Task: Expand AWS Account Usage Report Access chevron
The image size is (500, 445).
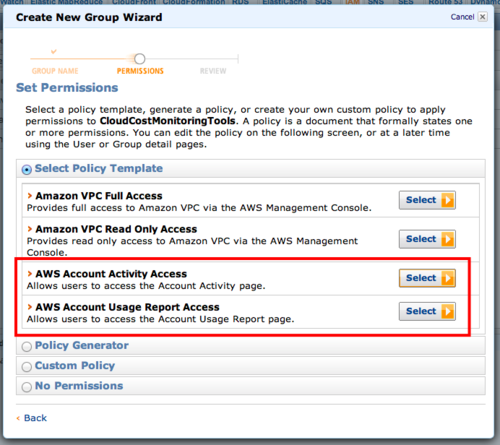Action: tap(30, 307)
